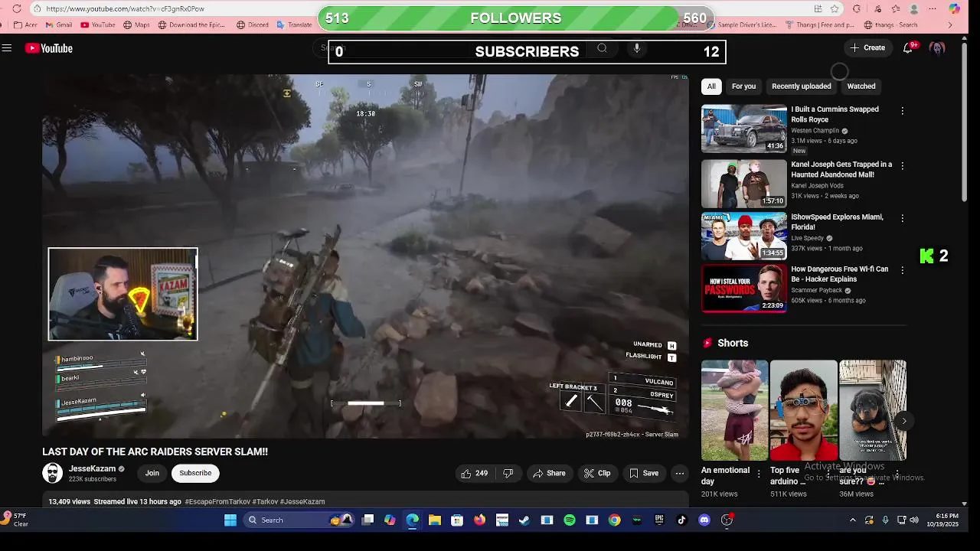Play the Cummins Swapped Rolls Royce thumbnail

(x=744, y=129)
